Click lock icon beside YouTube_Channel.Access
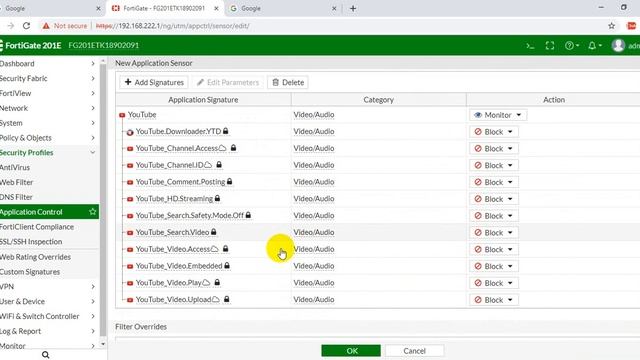The height and width of the screenshot is (360, 640). (x=233, y=148)
